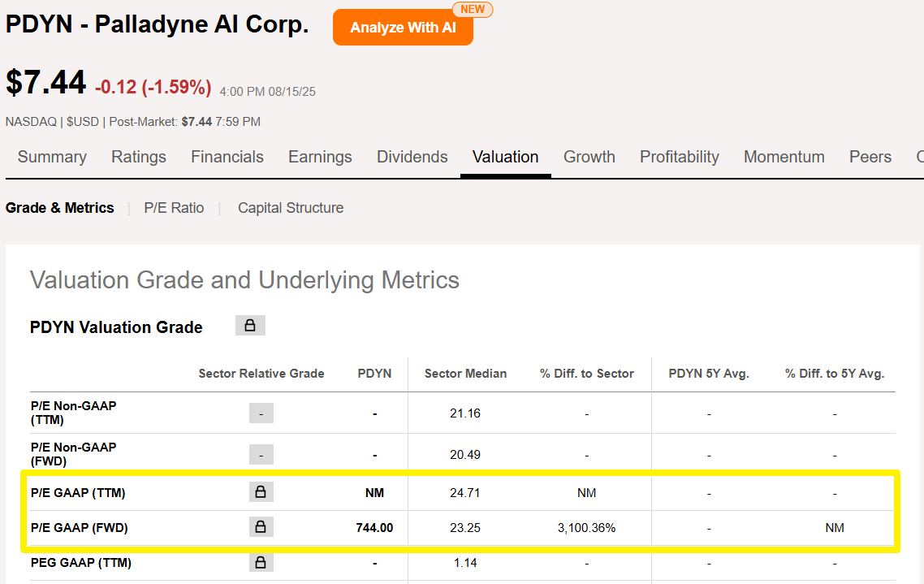Screen dimensions: 924x584
Task: Click the 744.00 P/E GAAP (FWD) value
Action: pyautogui.click(x=374, y=528)
